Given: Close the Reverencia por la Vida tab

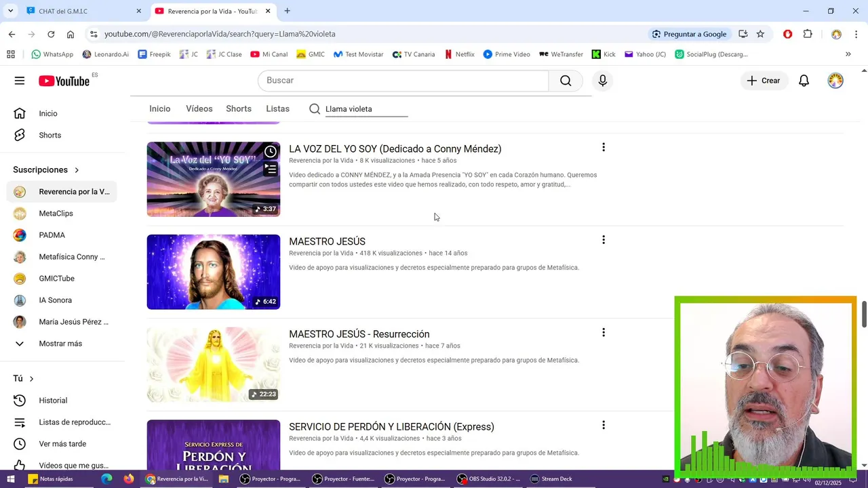Looking at the screenshot, I should [268, 11].
